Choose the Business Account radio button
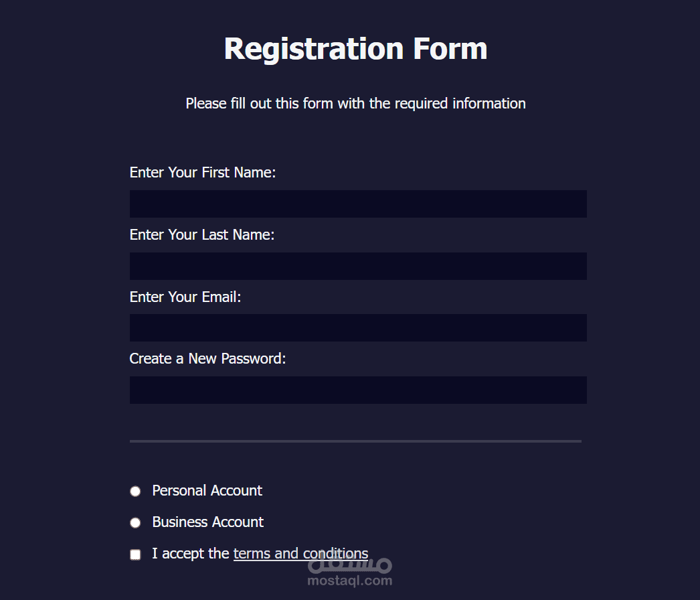The height and width of the screenshot is (600, 700). tap(135, 523)
